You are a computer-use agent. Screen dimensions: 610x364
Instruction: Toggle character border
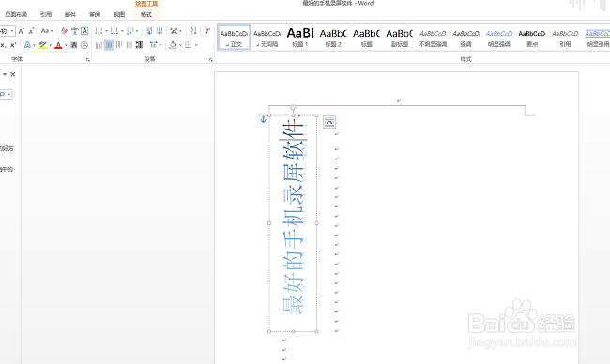tap(84, 31)
